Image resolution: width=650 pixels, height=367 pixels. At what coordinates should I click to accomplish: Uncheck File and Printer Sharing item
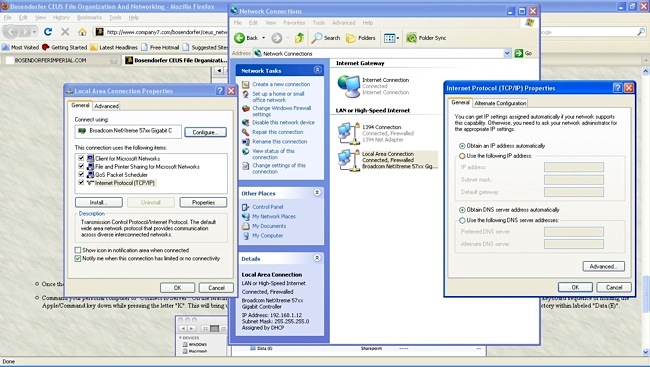pyautogui.click(x=81, y=166)
